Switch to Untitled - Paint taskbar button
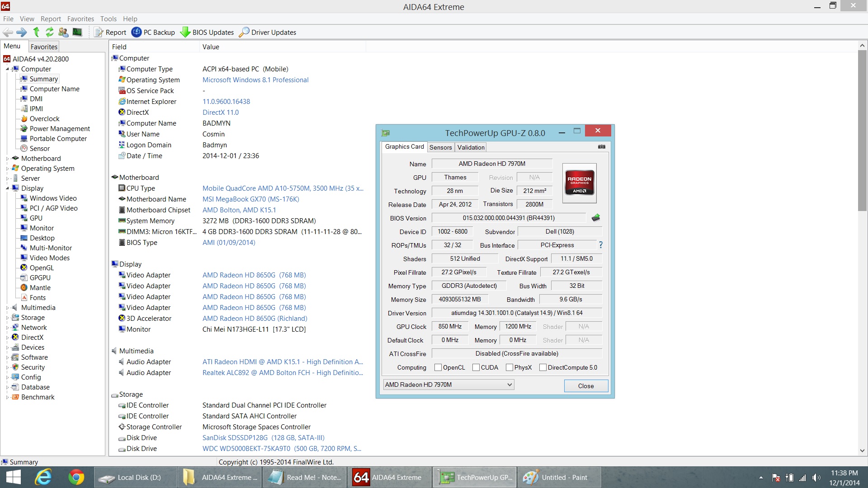The image size is (868, 488). click(x=559, y=477)
